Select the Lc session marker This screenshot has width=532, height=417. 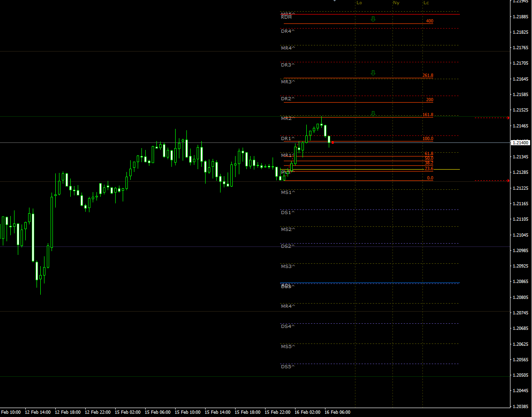(427, 3)
